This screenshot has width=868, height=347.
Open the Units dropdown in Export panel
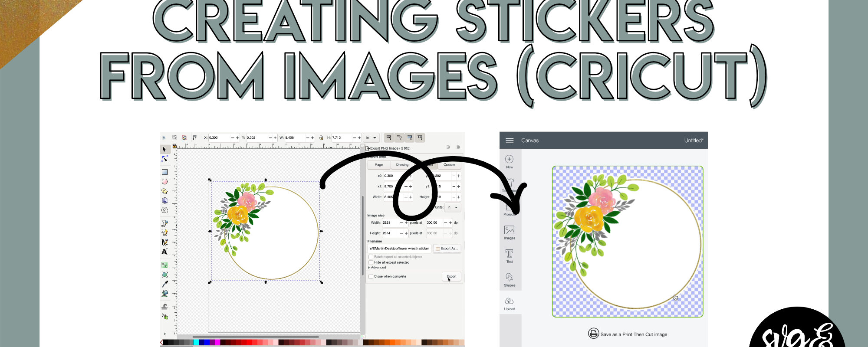[x=453, y=207]
